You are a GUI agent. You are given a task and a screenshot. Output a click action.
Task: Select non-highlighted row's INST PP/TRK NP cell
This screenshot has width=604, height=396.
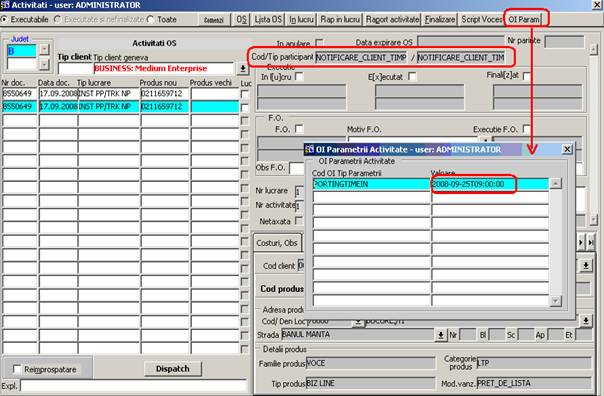109,94
